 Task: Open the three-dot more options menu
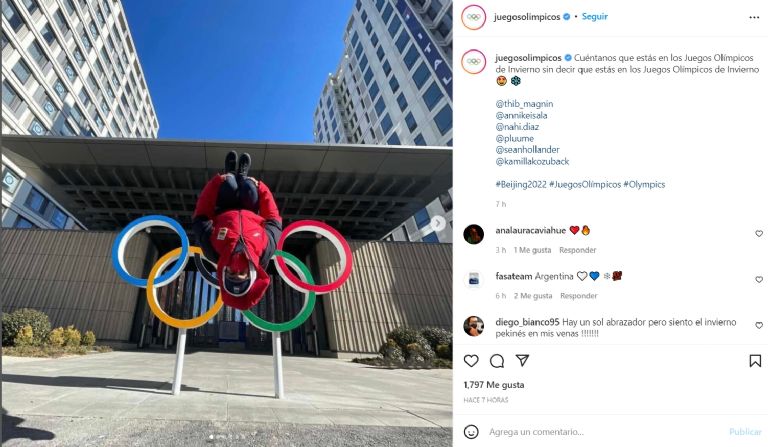(x=754, y=18)
